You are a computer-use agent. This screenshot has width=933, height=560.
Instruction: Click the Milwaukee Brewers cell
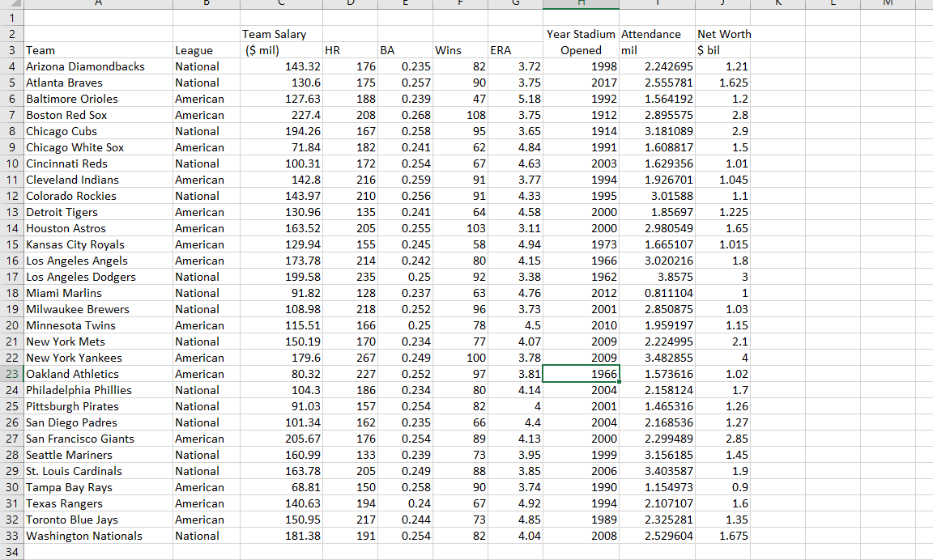[98, 309]
